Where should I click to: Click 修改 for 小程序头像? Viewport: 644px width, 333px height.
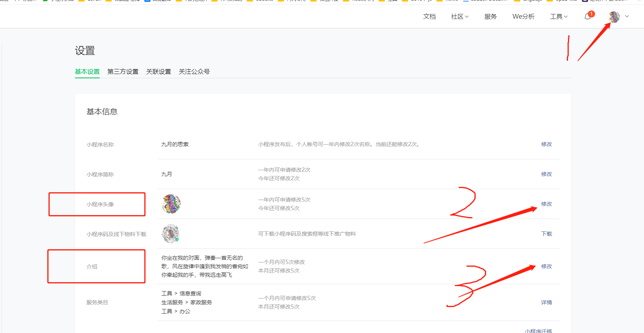(547, 204)
